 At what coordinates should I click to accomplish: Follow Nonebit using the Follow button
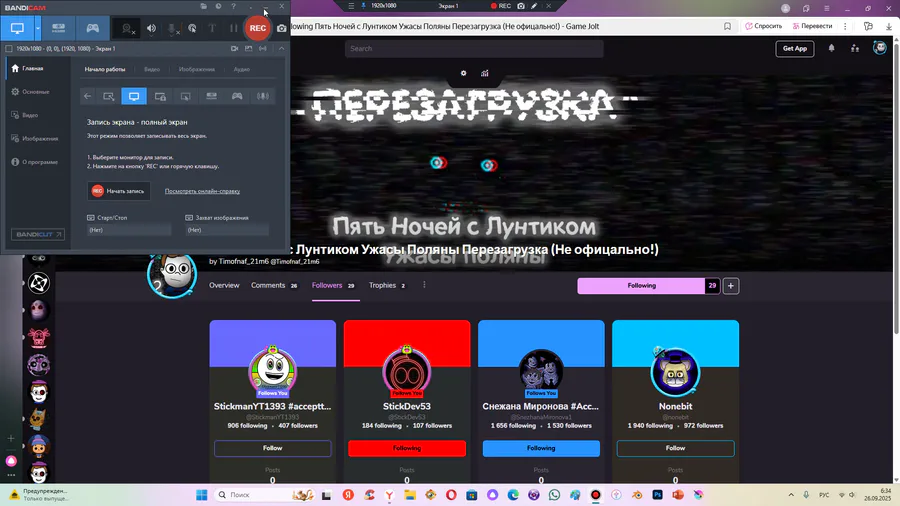(x=676, y=448)
